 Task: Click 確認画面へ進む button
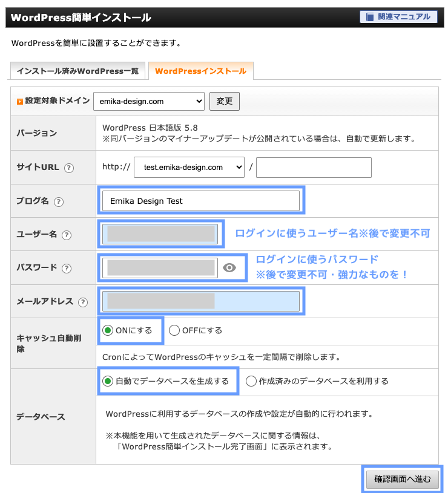click(x=402, y=480)
